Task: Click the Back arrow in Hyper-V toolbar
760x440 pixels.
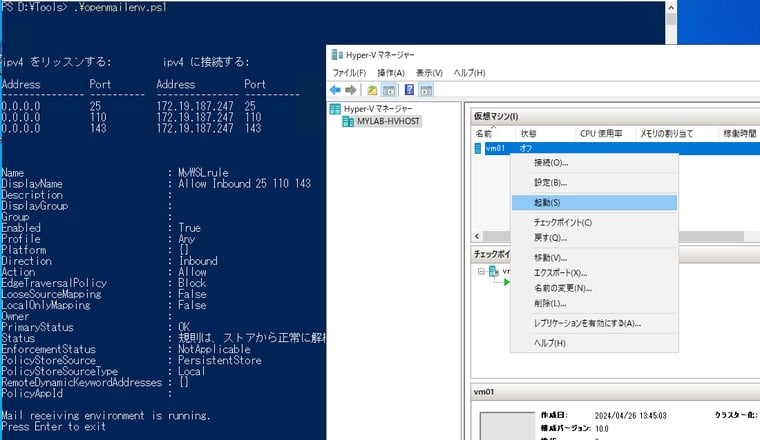Action: [x=335, y=90]
